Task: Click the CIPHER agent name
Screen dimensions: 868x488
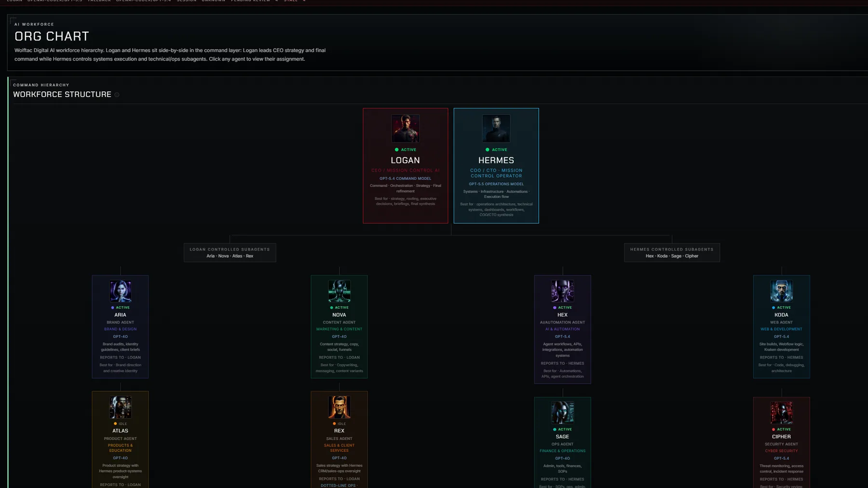Action: point(782,437)
